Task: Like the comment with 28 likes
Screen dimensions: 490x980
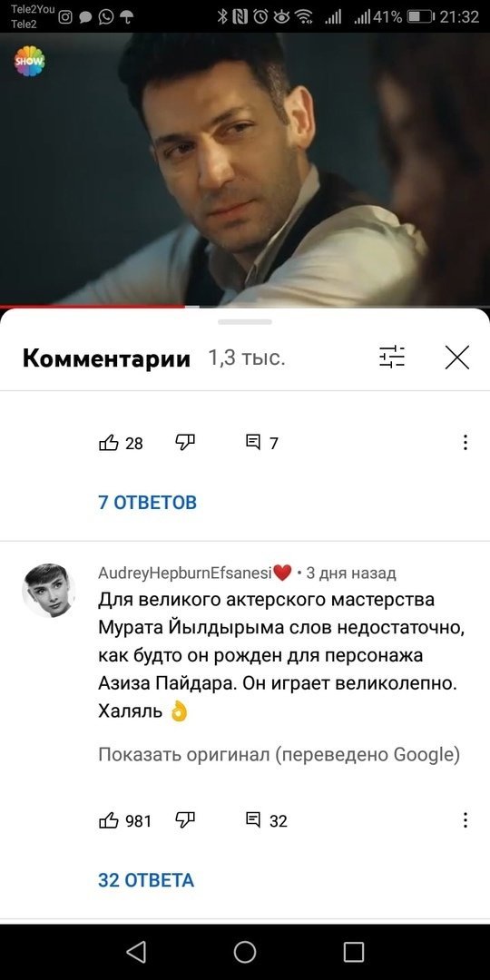Action: pyautogui.click(x=108, y=443)
